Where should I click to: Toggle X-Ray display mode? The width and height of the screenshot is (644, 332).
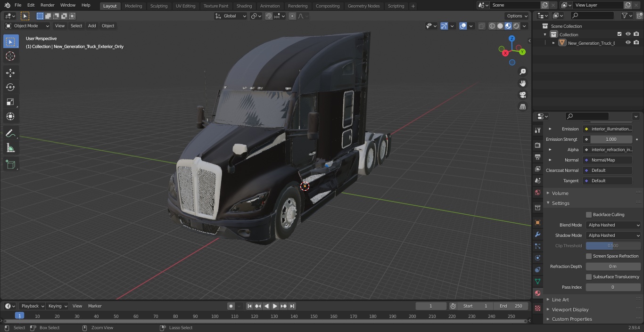pos(481,26)
